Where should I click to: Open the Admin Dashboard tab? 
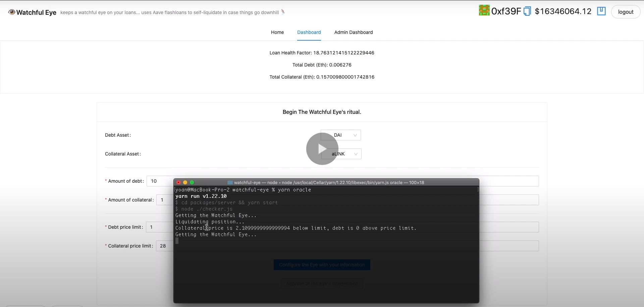pyautogui.click(x=354, y=32)
